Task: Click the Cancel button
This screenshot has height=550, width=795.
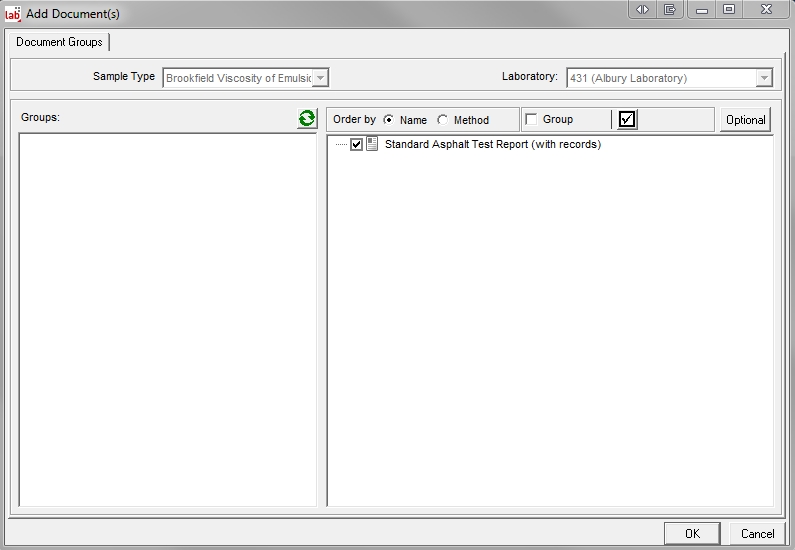Action: (x=757, y=533)
